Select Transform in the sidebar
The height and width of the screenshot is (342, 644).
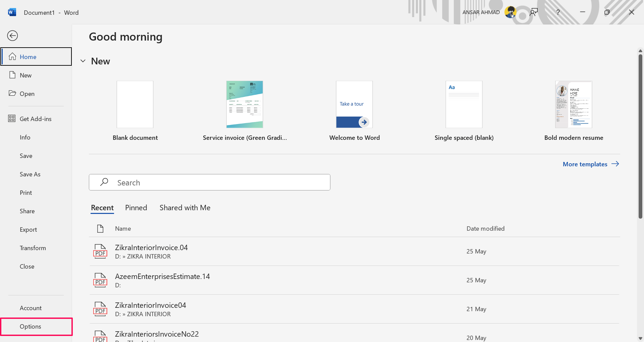pyautogui.click(x=33, y=248)
